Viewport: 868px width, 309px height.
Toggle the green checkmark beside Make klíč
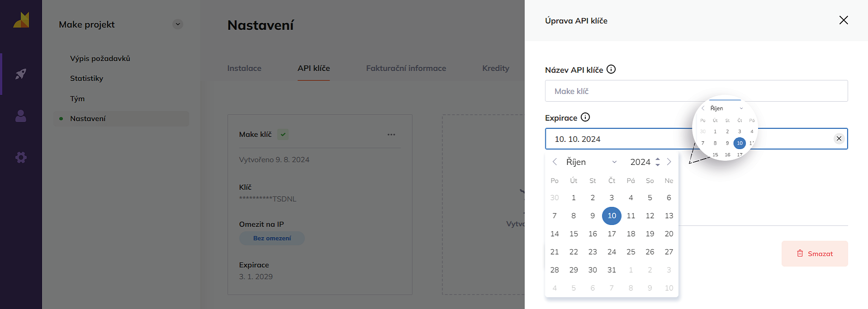(283, 135)
